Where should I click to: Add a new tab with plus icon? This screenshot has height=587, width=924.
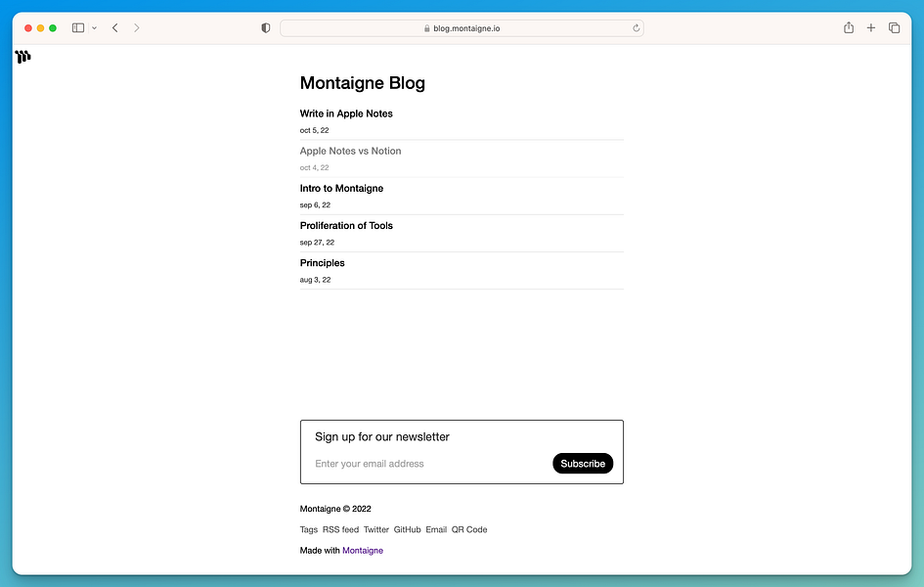(871, 27)
